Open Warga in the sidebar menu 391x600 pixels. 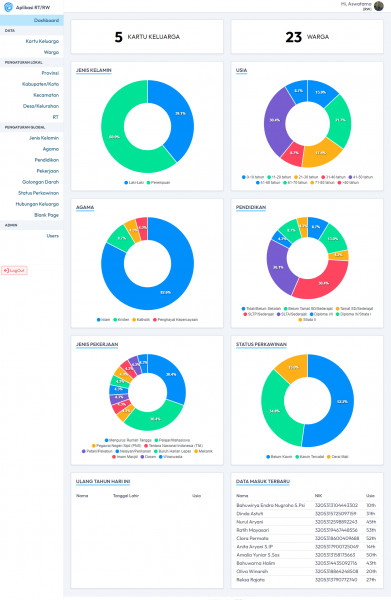pos(51,52)
